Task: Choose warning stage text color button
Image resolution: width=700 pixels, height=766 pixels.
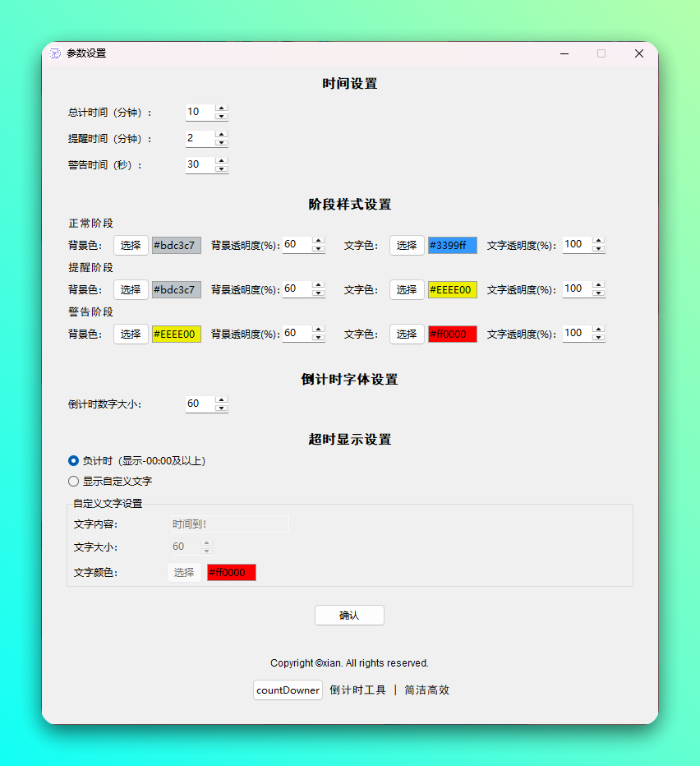Action: pyautogui.click(x=407, y=335)
